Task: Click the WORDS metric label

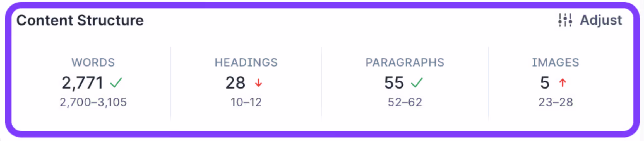Action: (x=93, y=62)
